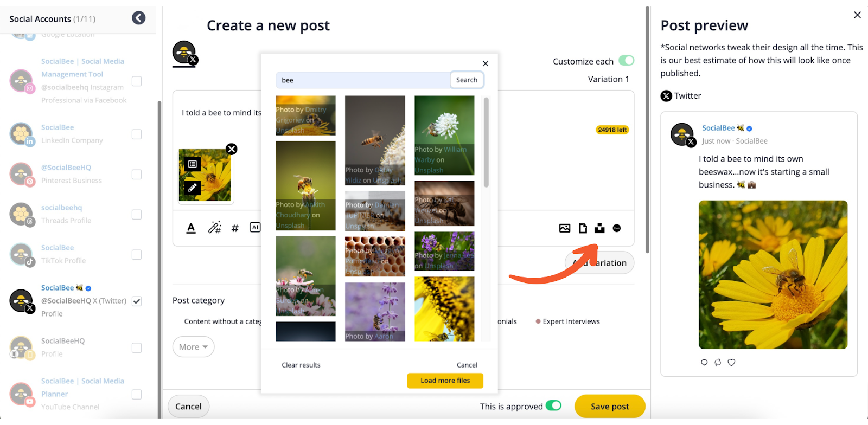Image resolution: width=868 pixels, height=425 pixels.
Task: Click Clear results link
Action: click(x=301, y=365)
